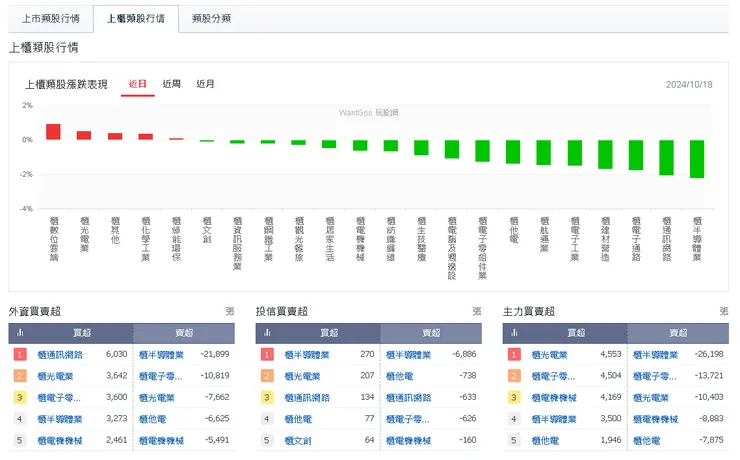740x460 pixels.
Task: Open 櫃通訊網路 link in 外資 買超 list
Action: (x=60, y=355)
